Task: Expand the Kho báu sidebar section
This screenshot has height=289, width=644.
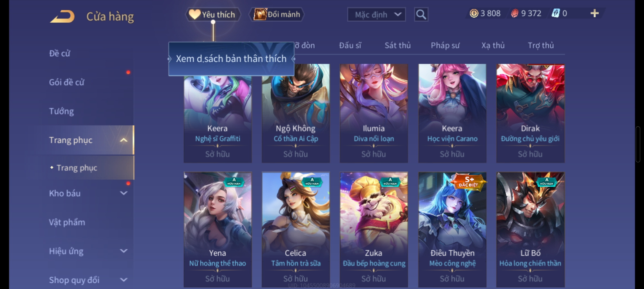Action: point(123,193)
